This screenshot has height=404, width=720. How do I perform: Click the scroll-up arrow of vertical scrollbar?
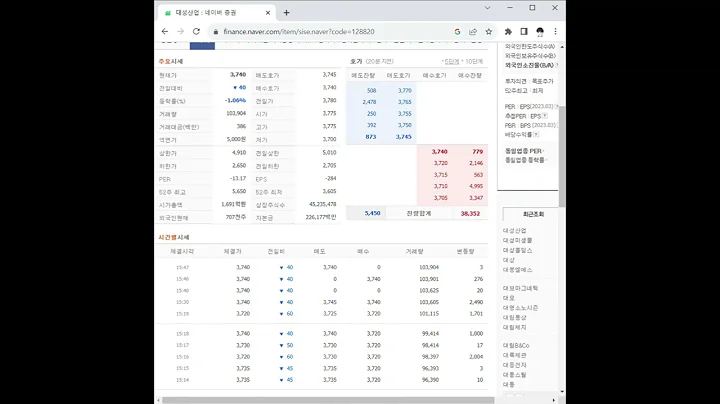[562, 47]
